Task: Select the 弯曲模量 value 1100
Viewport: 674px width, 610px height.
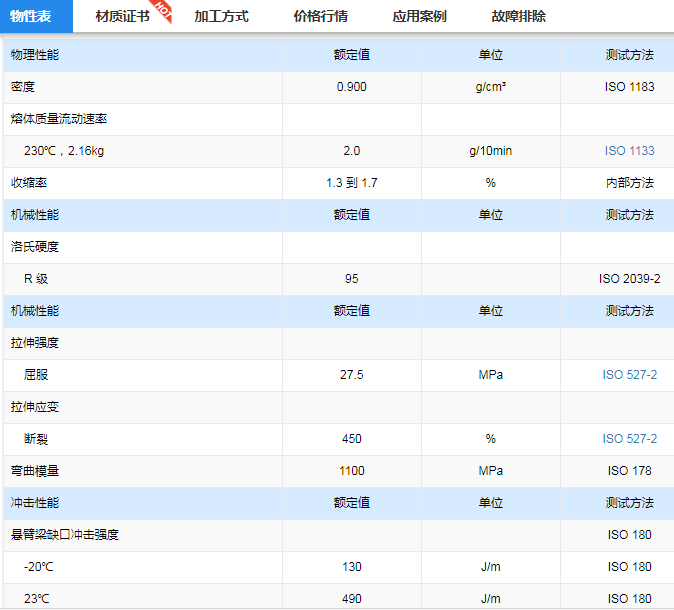Action: (x=351, y=471)
